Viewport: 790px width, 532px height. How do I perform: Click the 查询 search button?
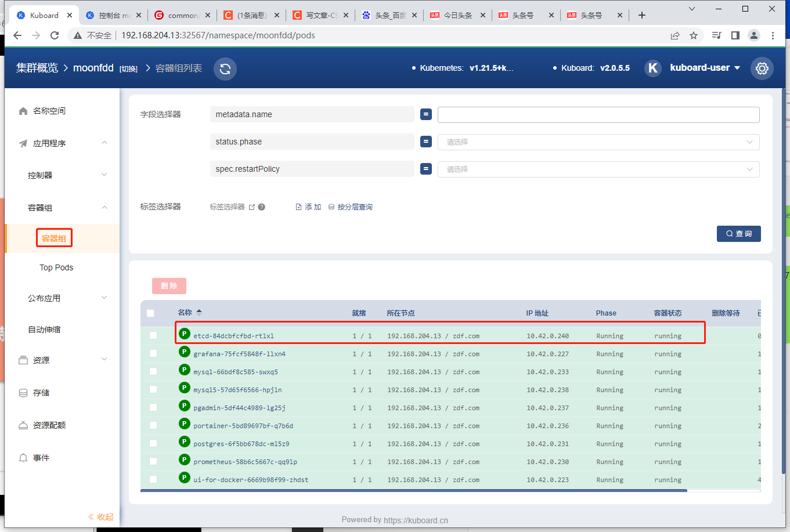point(739,234)
